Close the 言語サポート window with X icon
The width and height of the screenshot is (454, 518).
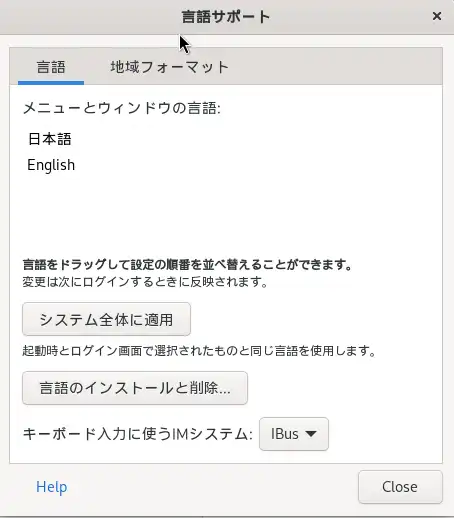point(437,16)
